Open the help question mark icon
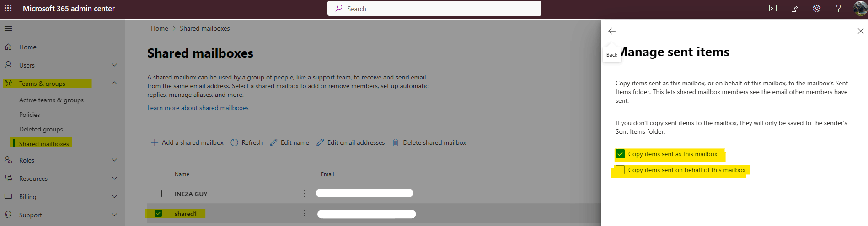868x226 pixels. [x=838, y=8]
